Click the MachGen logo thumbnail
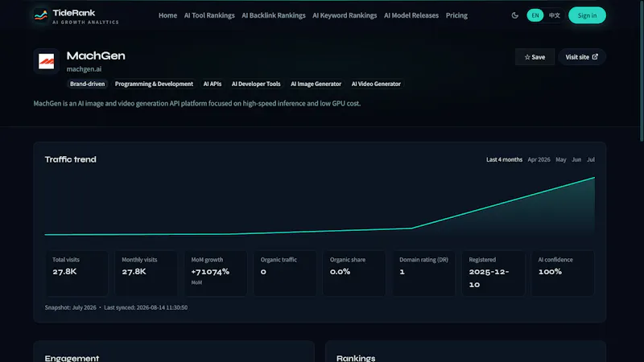The height and width of the screenshot is (362, 644). (47, 61)
